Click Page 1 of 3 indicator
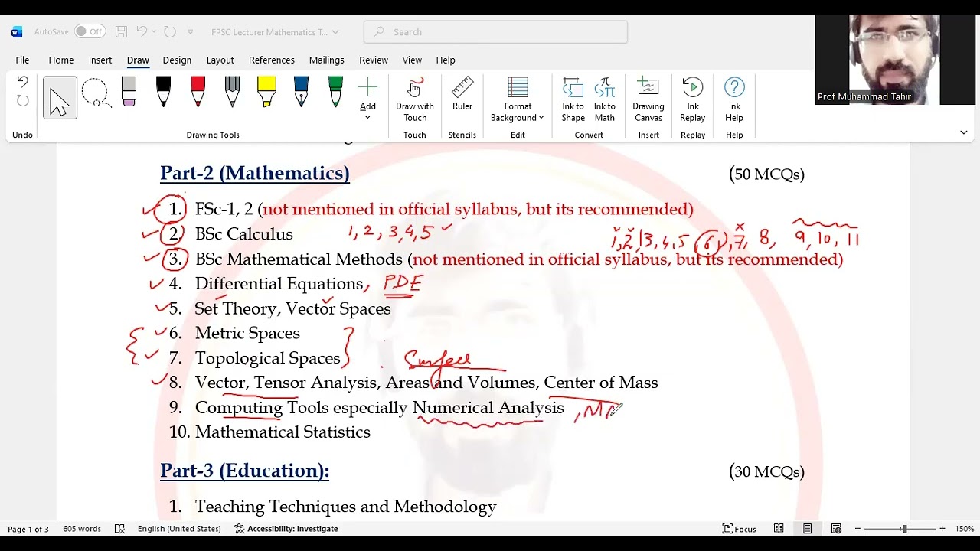 (28, 529)
